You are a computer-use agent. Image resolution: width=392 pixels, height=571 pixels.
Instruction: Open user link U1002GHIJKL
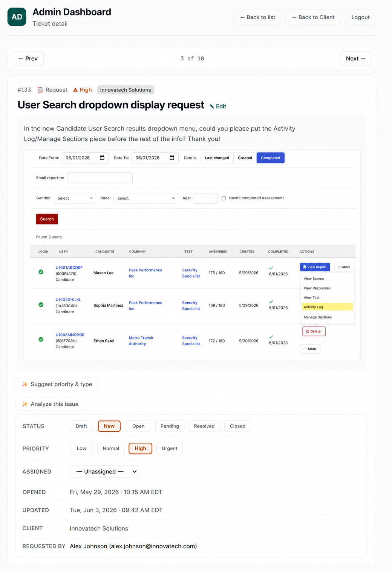point(68,300)
